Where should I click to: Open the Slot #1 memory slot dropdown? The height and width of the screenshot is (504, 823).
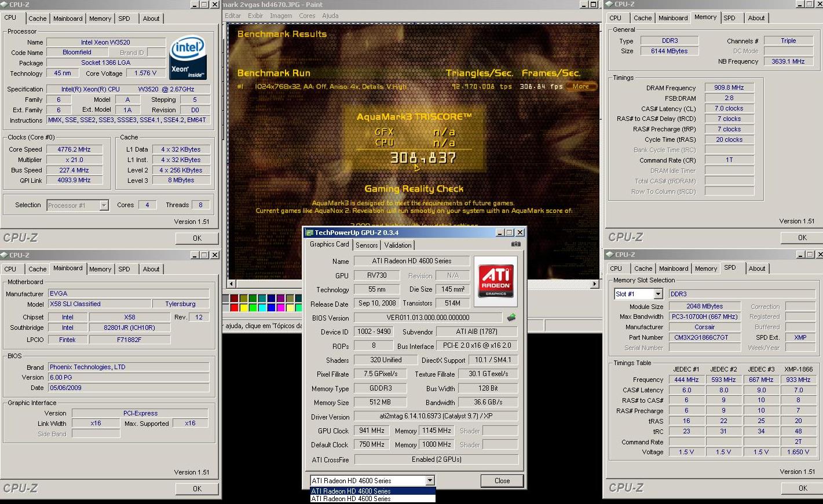[x=658, y=294]
